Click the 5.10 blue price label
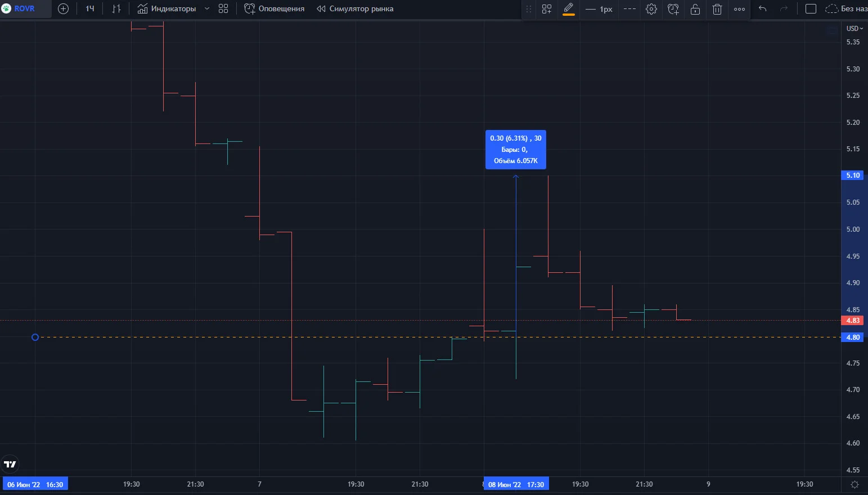This screenshot has height=495, width=868. (853, 175)
